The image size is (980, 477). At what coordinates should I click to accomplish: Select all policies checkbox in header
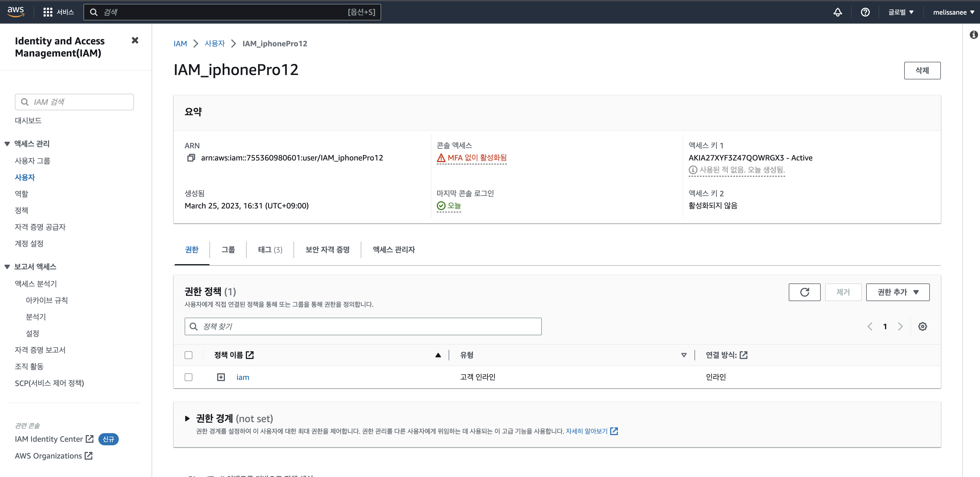coord(188,355)
